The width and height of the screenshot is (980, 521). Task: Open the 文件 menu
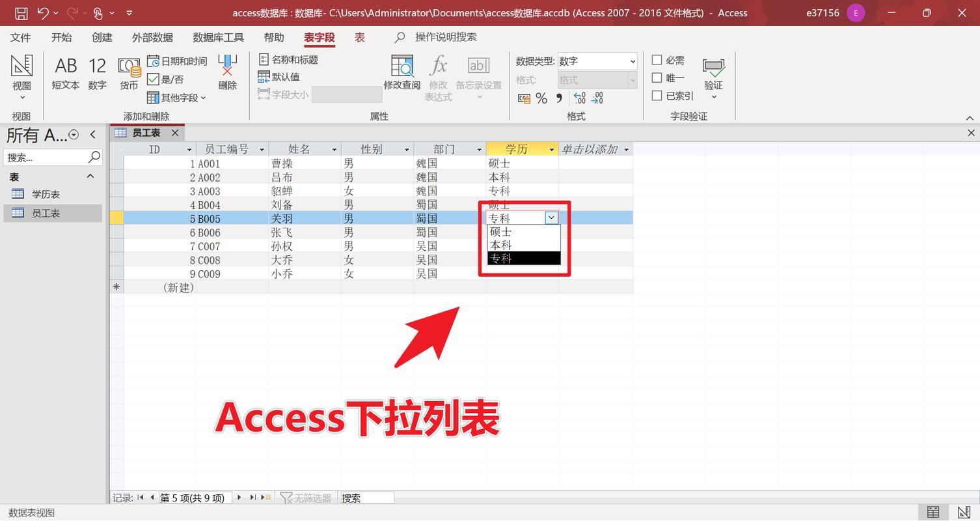coord(20,37)
